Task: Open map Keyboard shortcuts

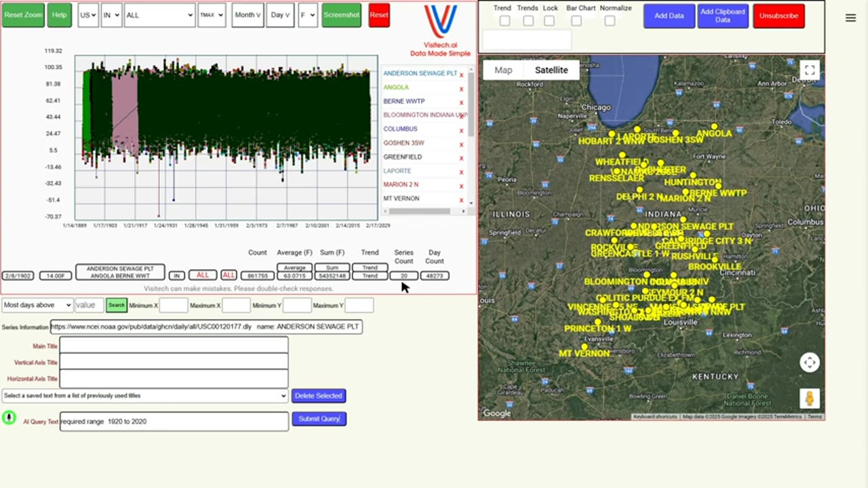Action: click(655, 417)
